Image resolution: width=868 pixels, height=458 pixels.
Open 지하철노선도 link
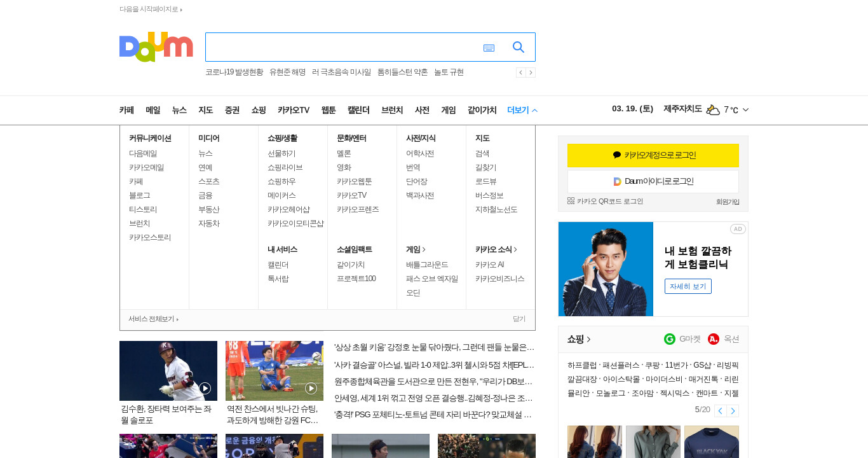pos(496,209)
